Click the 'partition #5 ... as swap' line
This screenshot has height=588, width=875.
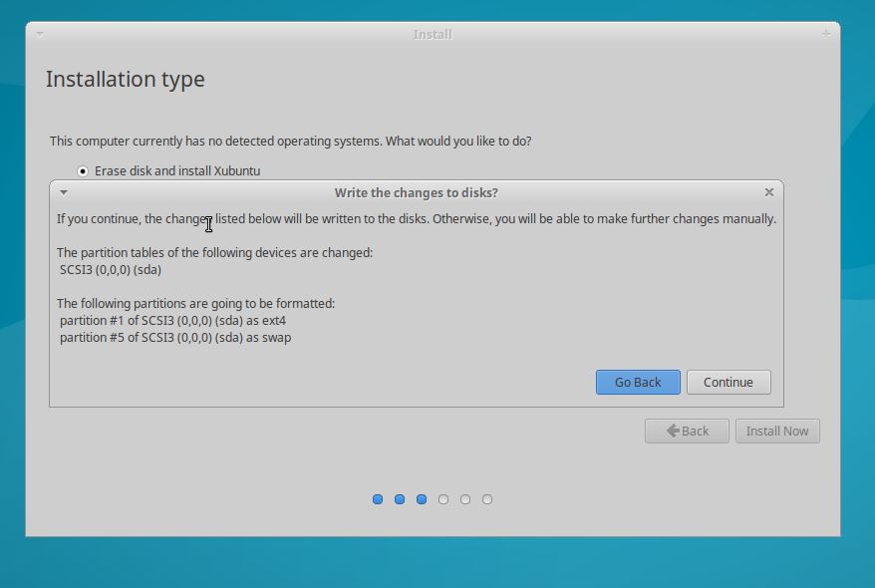pos(175,338)
